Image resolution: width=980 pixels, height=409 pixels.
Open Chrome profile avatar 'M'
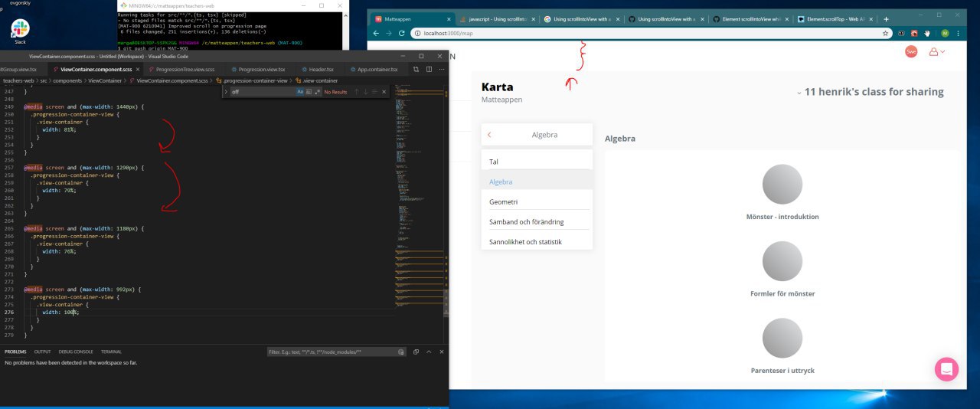[945, 33]
